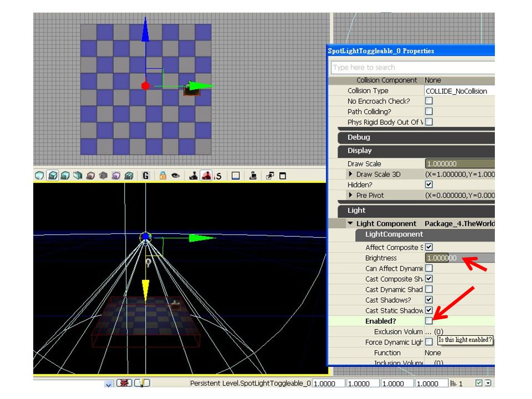Click the SpotLightToggleable_0 Properties title bar
This screenshot has width=532, height=399.
tap(411, 51)
